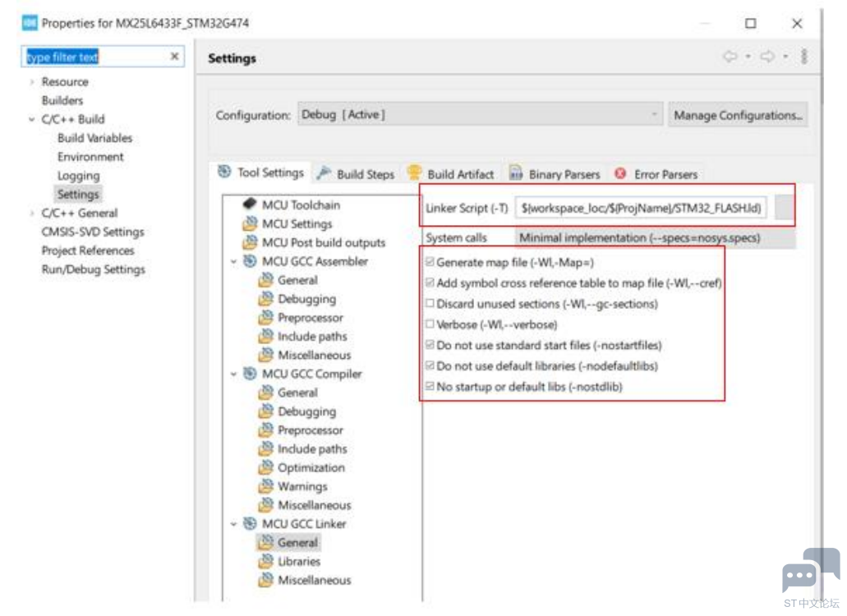Image resolution: width=847 pixels, height=616 pixels.
Task: Expand the Resource tree node
Action: click(x=32, y=82)
